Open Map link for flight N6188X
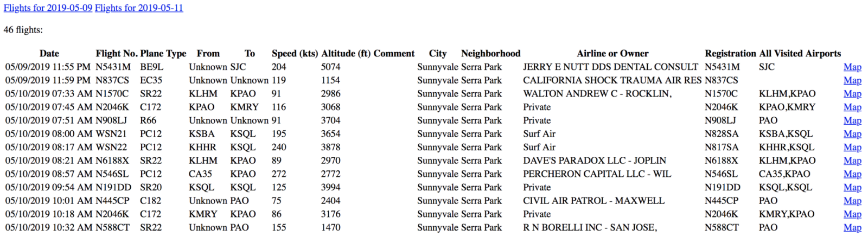 [852, 161]
